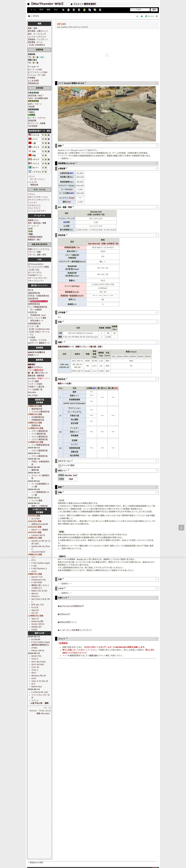This screenshot has height=868, width=186.
Task: Open the Battle Pass recent page link
Action: pyautogui.click(x=37, y=686)
